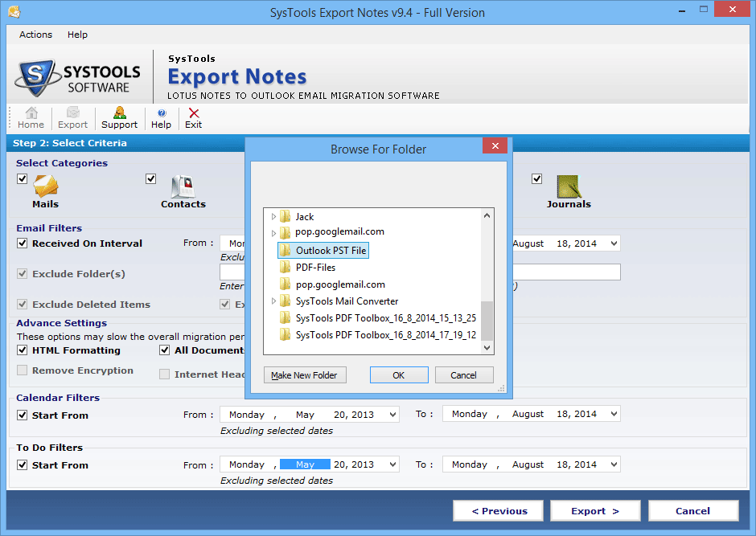Click the red Exit toolbar icon
This screenshot has width=756, height=536.
pos(193,113)
